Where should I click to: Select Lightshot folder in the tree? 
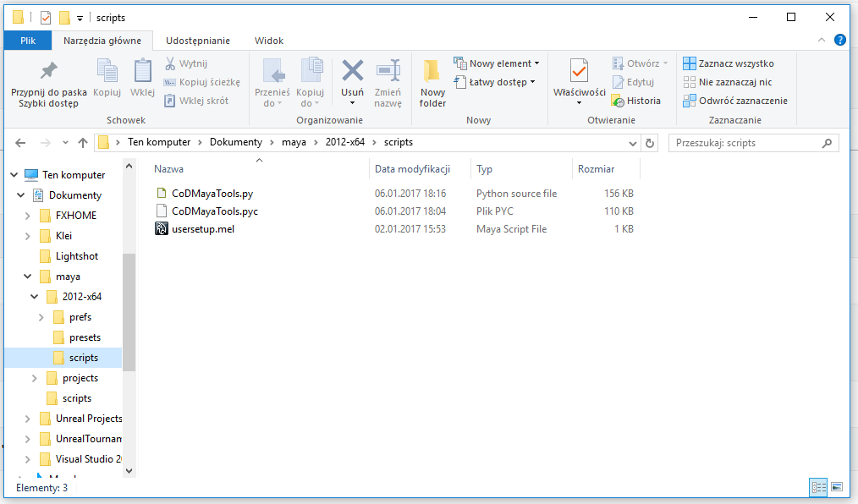click(77, 256)
